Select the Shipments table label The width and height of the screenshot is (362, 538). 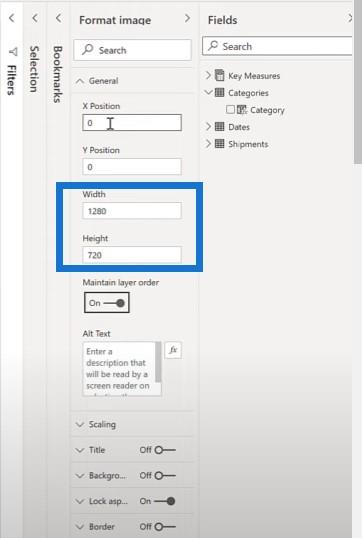tap(248, 144)
